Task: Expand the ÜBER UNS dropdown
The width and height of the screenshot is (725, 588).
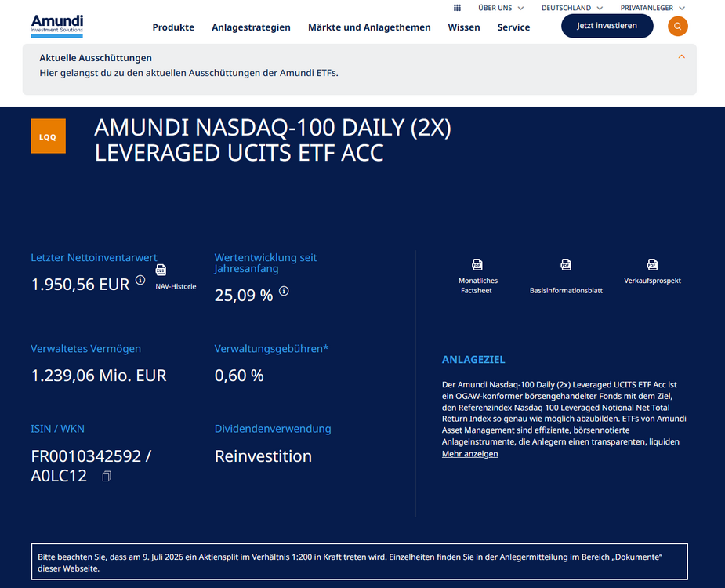Action: [501, 8]
